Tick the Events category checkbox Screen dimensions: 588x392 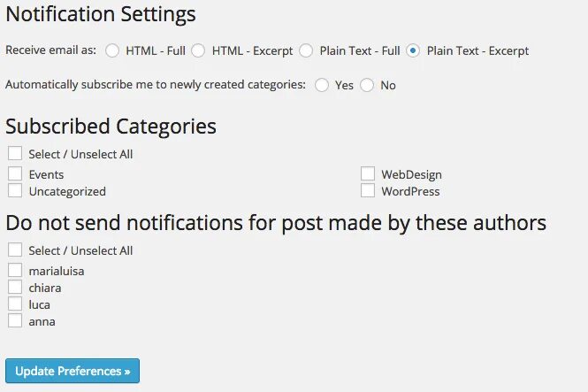[x=15, y=173]
